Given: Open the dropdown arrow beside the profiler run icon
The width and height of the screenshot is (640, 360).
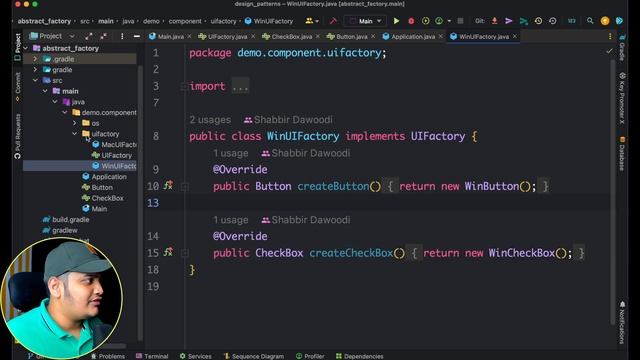Looking at the screenshot, I should [x=449, y=21].
